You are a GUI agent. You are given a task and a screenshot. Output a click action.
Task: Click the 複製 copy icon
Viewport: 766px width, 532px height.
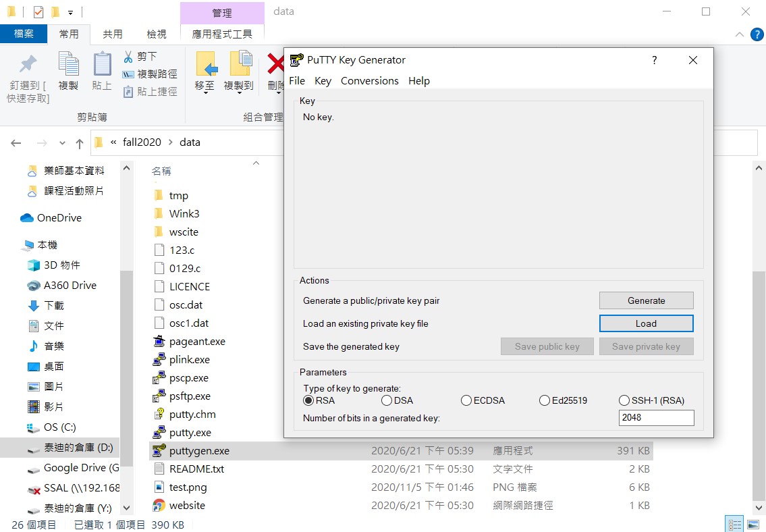point(68,63)
